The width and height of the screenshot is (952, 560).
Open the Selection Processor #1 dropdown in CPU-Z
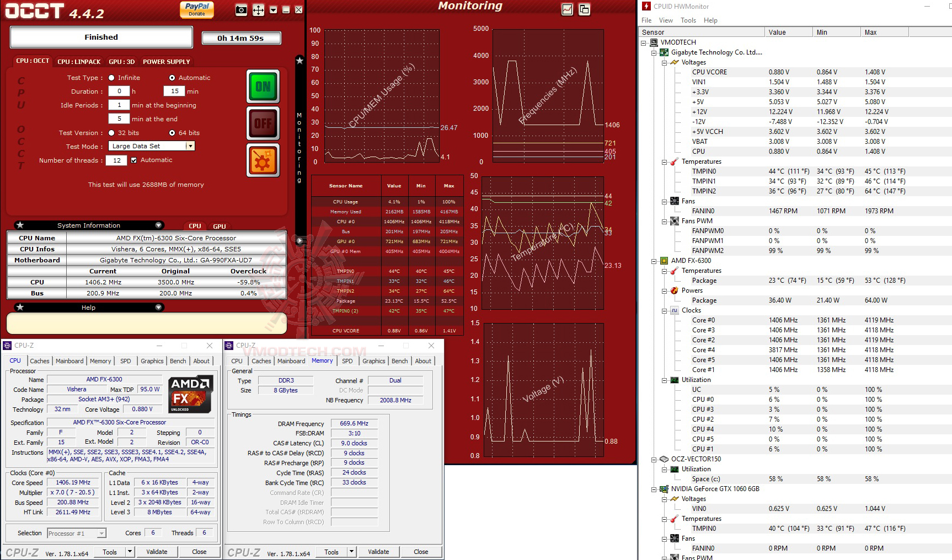pyautogui.click(x=101, y=534)
